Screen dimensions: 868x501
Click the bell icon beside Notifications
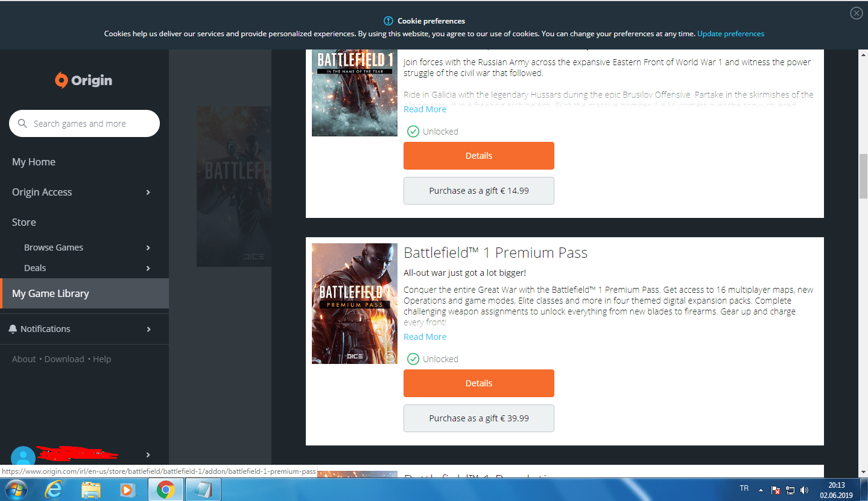(x=13, y=329)
